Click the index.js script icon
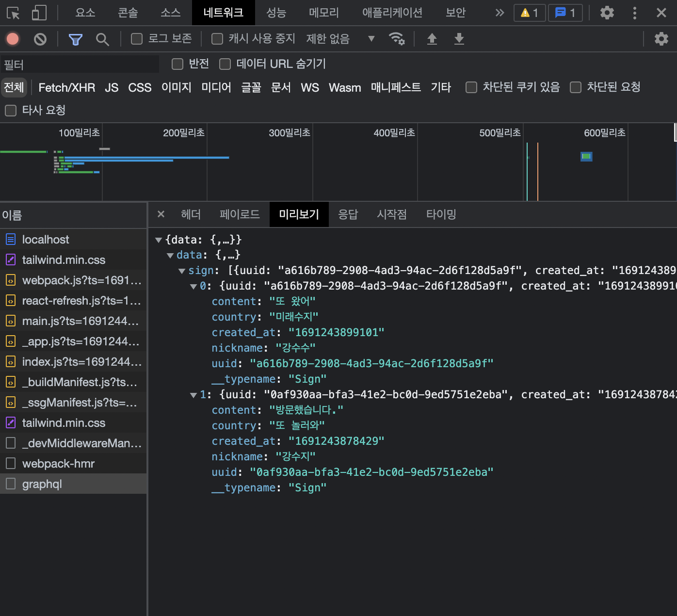The width and height of the screenshot is (677, 616). pos(11,361)
